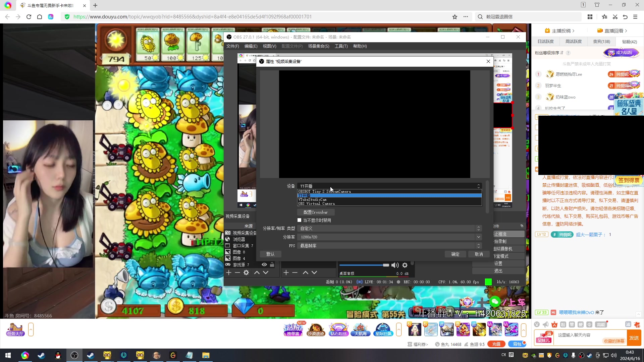Mute desktop audio with the speaker icon

[x=395, y=265]
